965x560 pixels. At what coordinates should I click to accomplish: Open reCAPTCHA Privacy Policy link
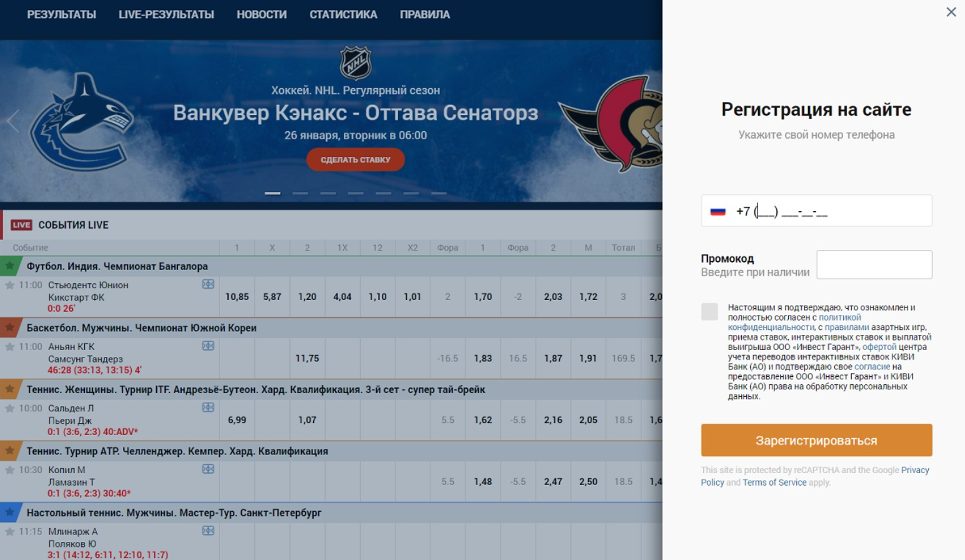(x=815, y=476)
